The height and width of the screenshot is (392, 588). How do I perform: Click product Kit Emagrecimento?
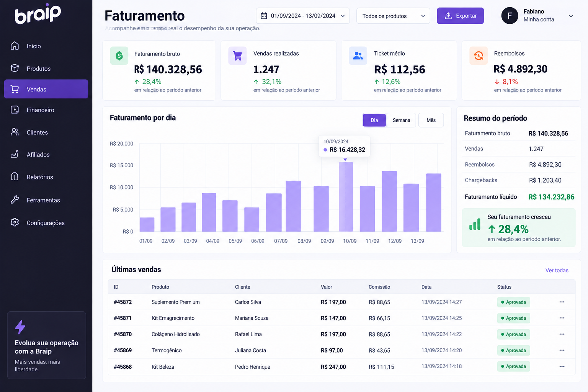173,318
